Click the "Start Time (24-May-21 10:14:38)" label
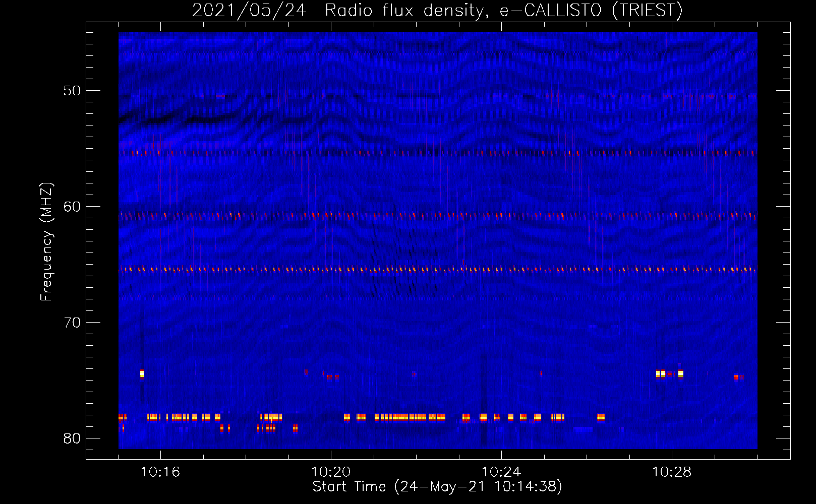The width and height of the screenshot is (816, 504). tap(437, 487)
